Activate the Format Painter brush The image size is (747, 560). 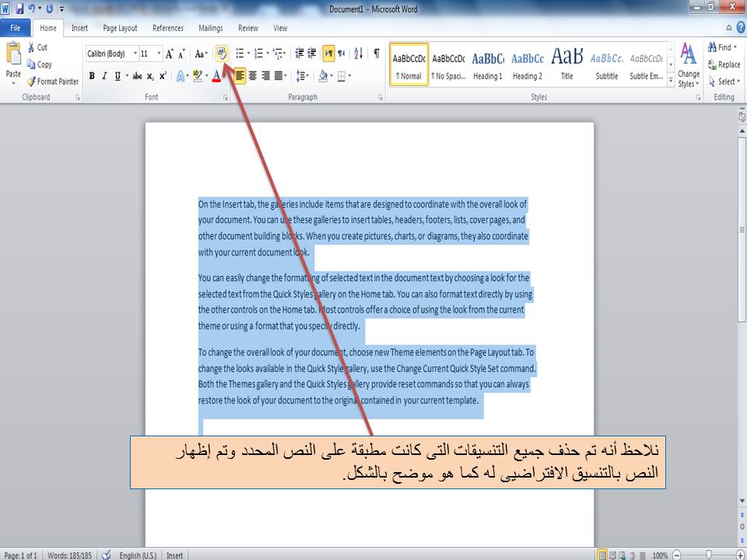point(31,82)
